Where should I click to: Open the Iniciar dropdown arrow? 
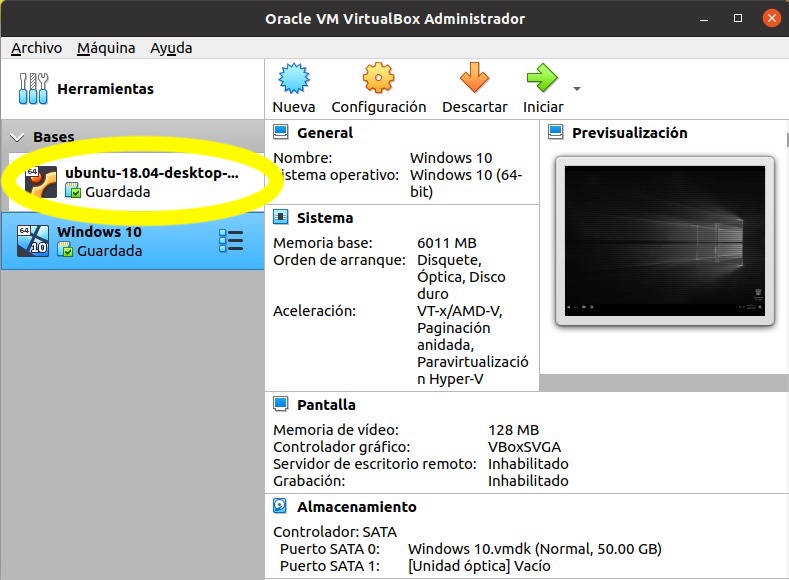[577, 89]
